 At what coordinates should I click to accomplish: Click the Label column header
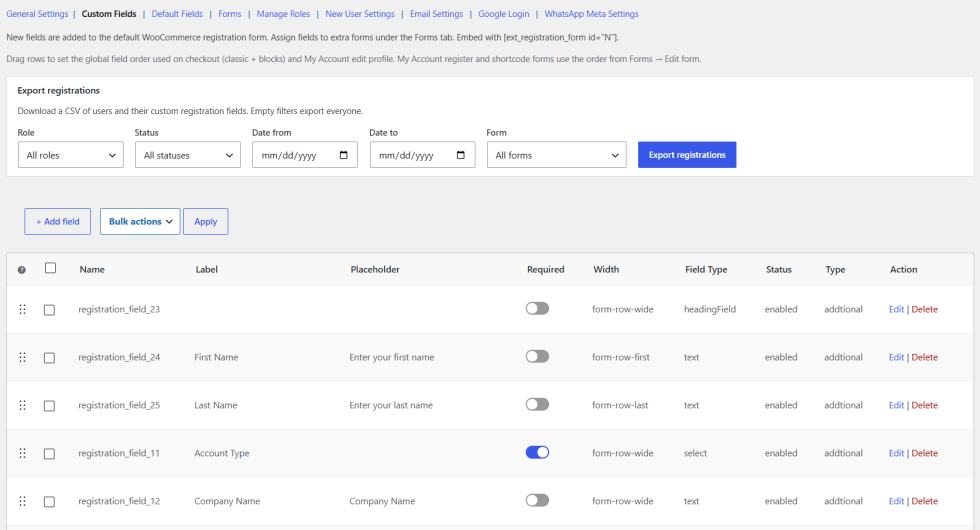click(x=206, y=269)
